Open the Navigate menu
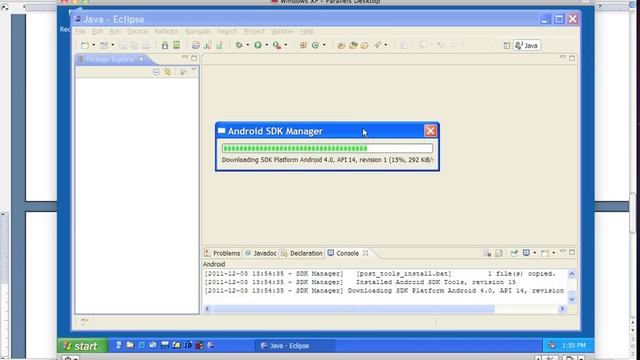The image size is (640, 360). click(x=198, y=31)
